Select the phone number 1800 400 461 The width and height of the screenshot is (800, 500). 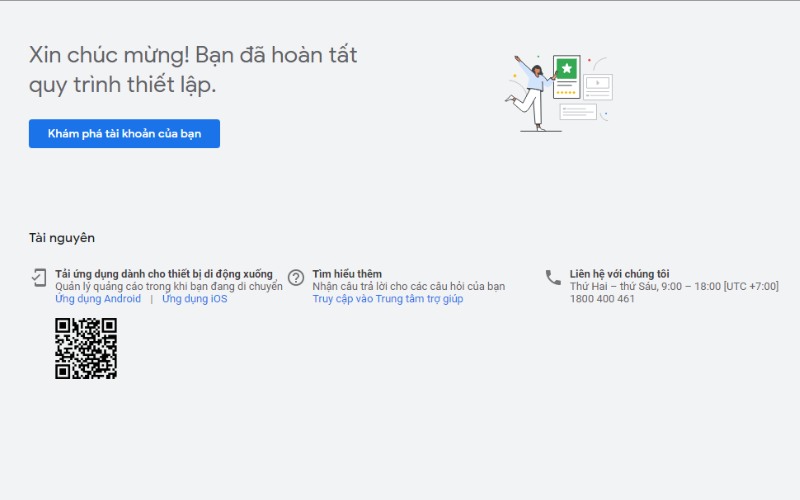coord(602,299)
